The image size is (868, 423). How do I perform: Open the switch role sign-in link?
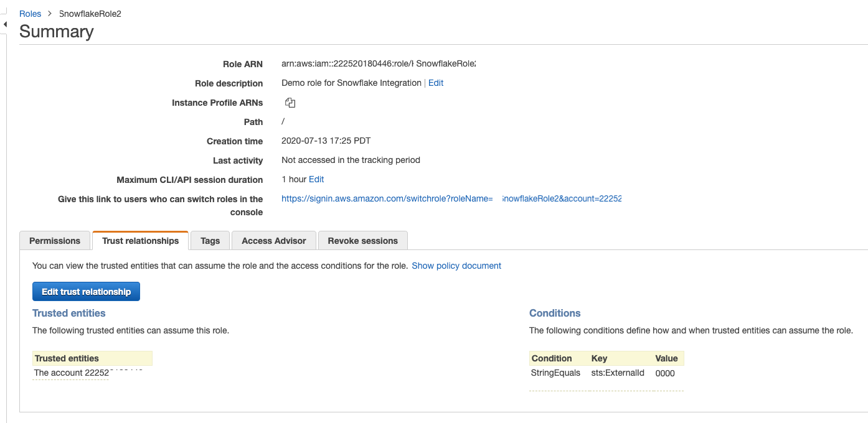click(451, 199)
